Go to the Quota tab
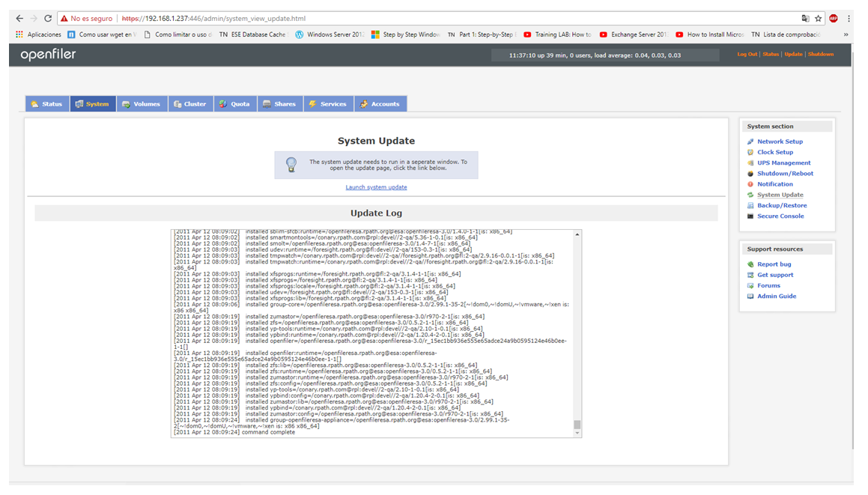The width and height of the screenshot is (868, 495). coord(235,104)
